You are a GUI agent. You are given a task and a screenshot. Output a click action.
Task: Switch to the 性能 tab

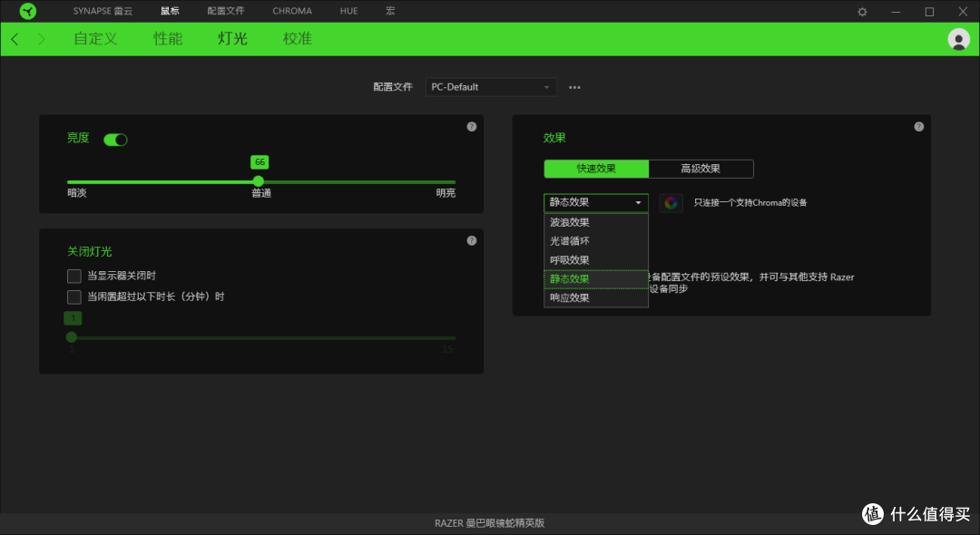click(168, 39)
